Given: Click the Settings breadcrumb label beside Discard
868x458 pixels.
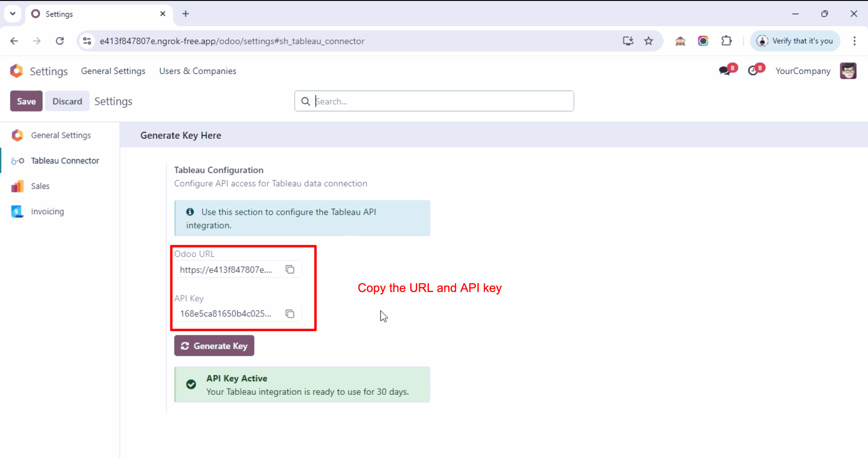Looking at the screenshot, I should [113, 101].
